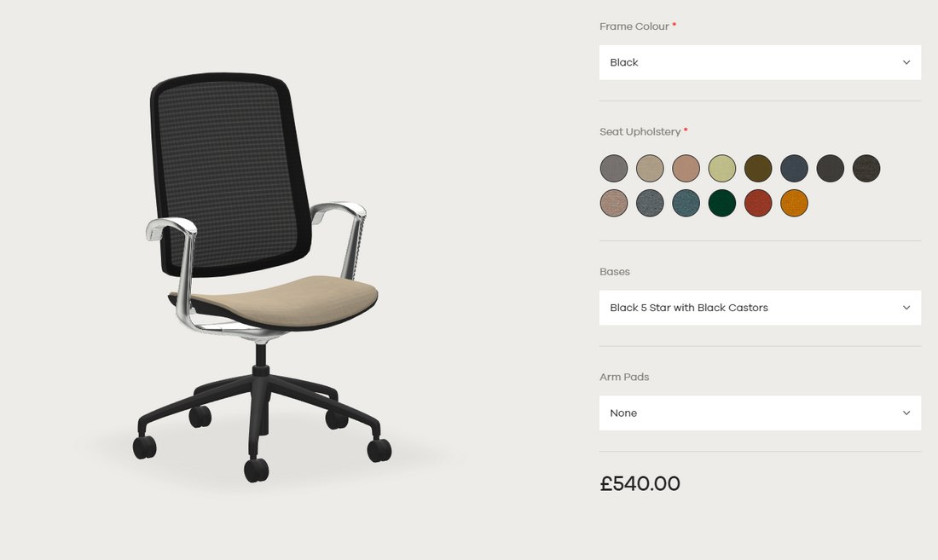The image size is (938, 560).
Task: Select the slate grey-blue textured swatch
Action: pos(650,203)
